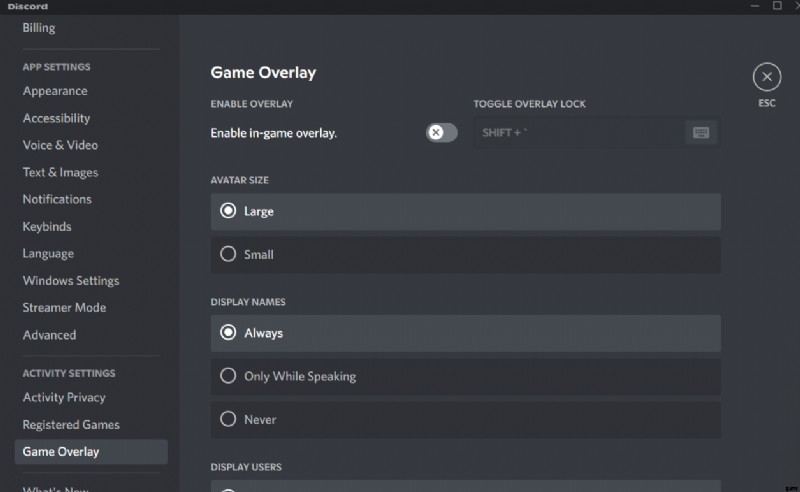Choose Always for display names

(465, 333)
